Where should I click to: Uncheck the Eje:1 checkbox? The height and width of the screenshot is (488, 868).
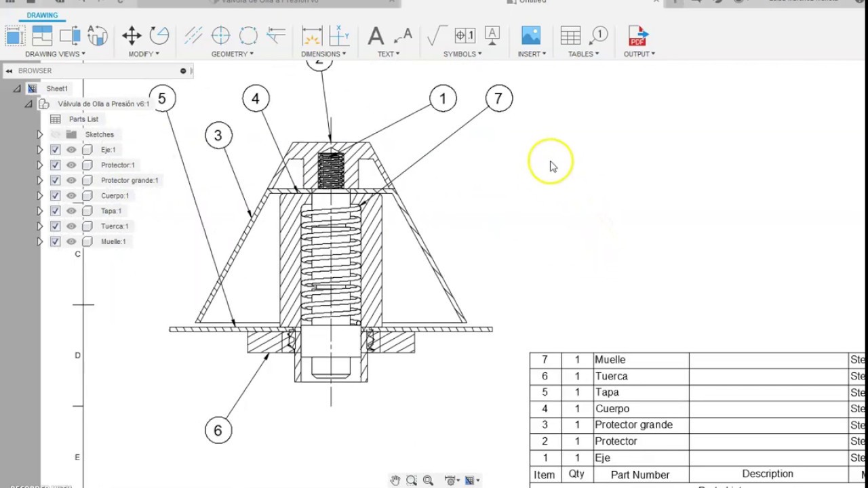tap(56, 150)
